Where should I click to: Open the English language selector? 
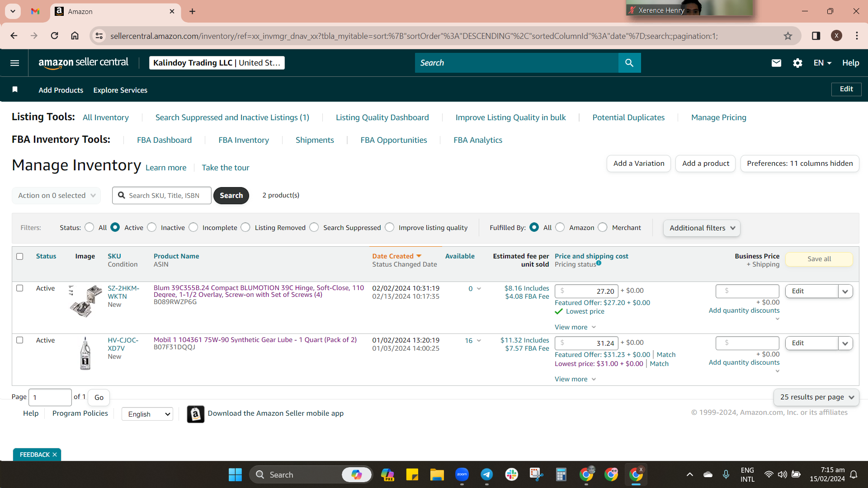[x=147, y=414]
